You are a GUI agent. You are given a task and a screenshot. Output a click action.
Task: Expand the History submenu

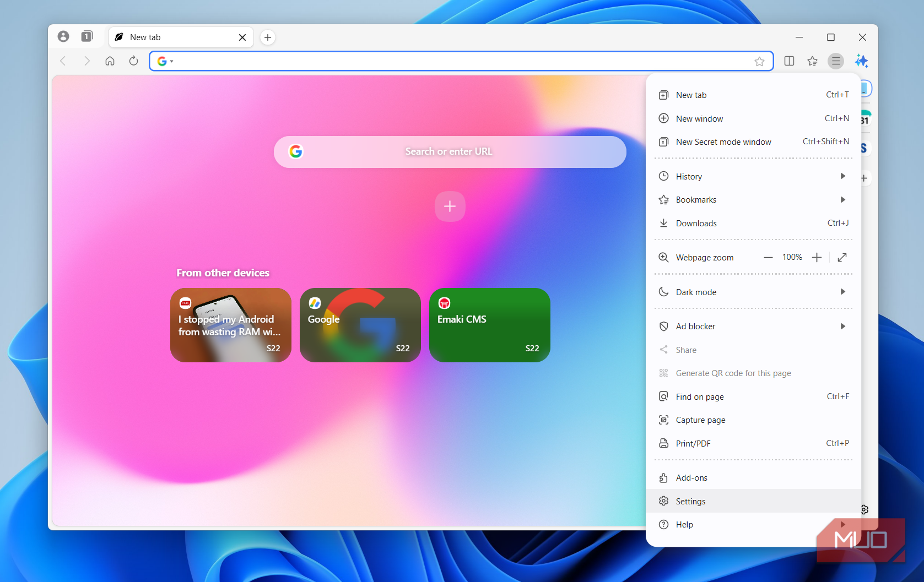tap(753, 177)
